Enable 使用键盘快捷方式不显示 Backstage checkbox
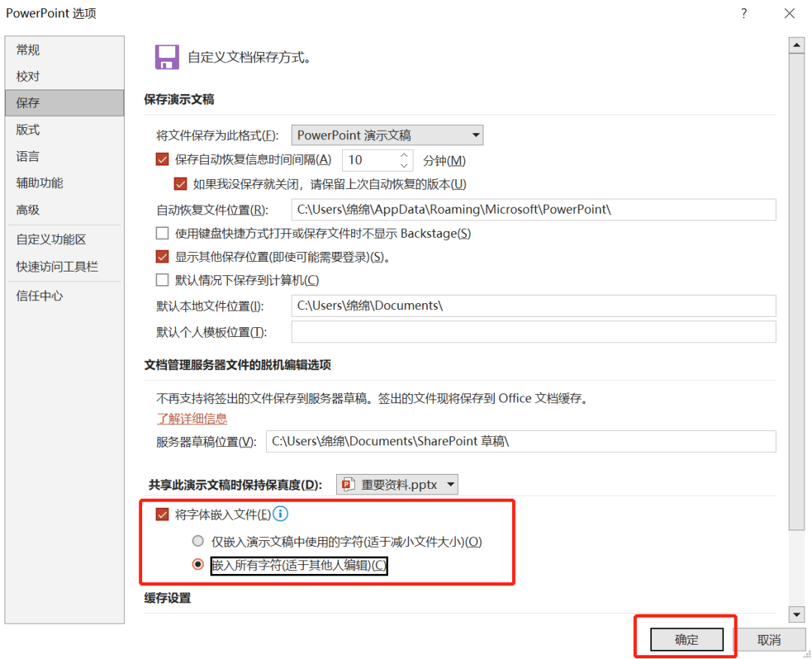This screenshot has height=659, width=812. click(162, 233)
